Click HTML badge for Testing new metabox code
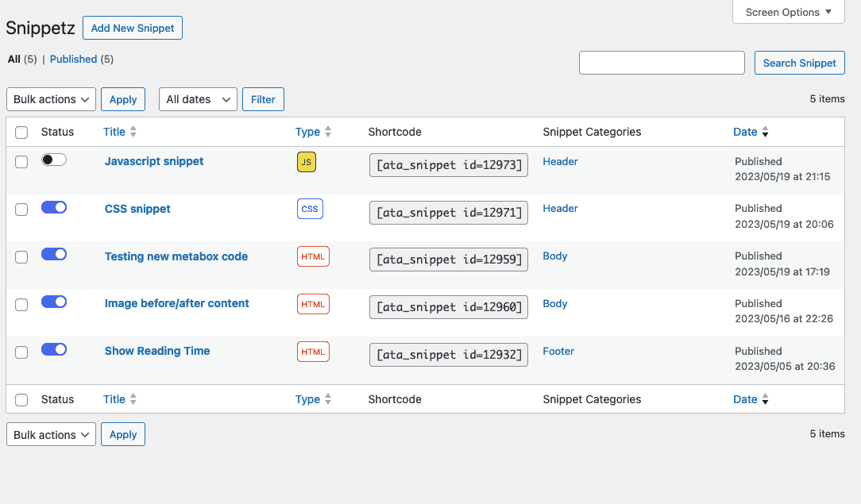This screenshot has width=861, height=504. pos(313,256)
